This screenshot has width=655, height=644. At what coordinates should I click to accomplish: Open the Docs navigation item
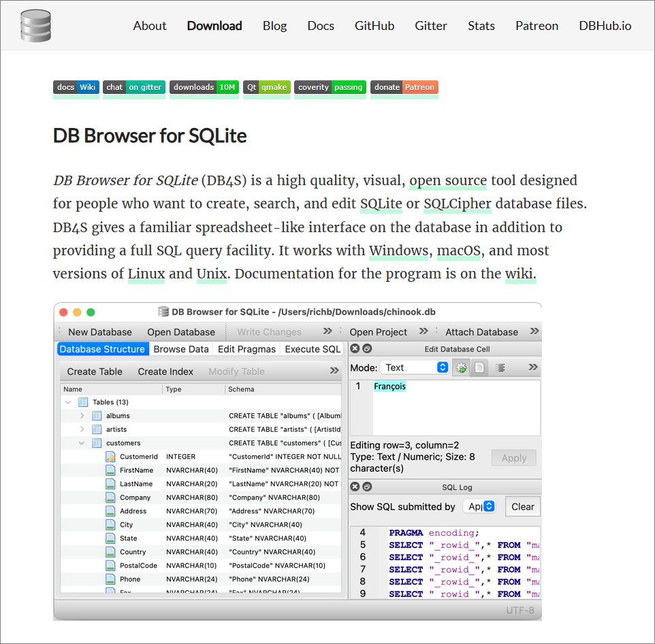click(321, 26)
